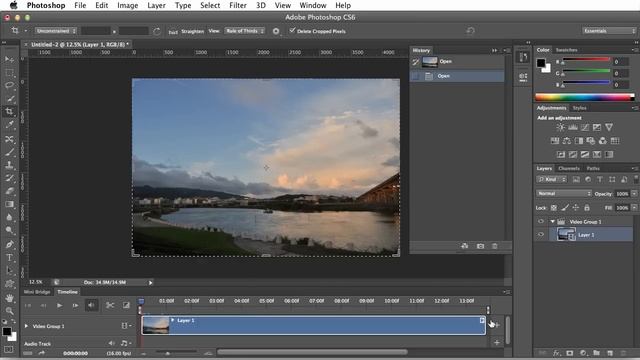Open the layer Opacity dropdown arrow
Viewport: 640px width, 360px height.
pos(634,193)
